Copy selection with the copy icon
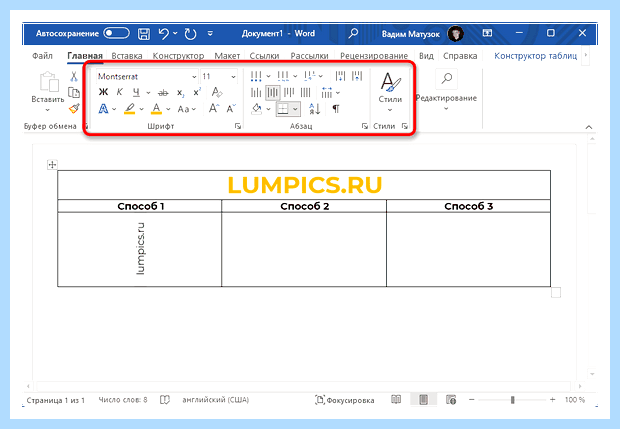 (x=74, y=93)
